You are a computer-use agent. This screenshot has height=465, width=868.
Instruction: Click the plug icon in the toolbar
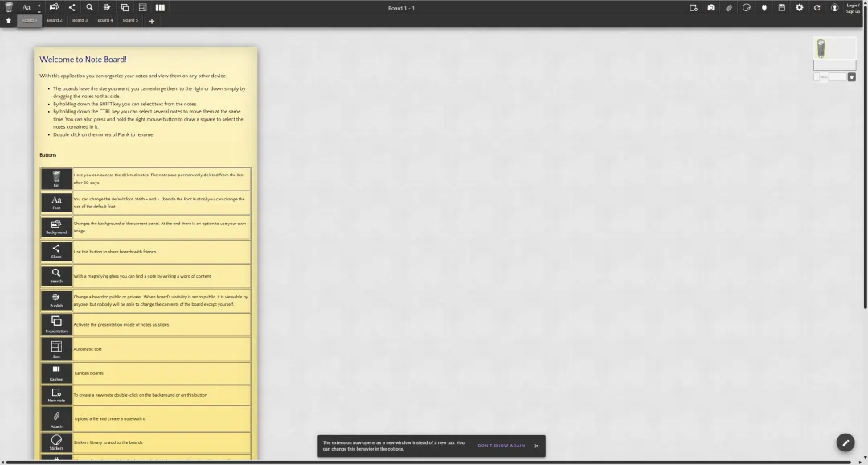click(764, 8)
